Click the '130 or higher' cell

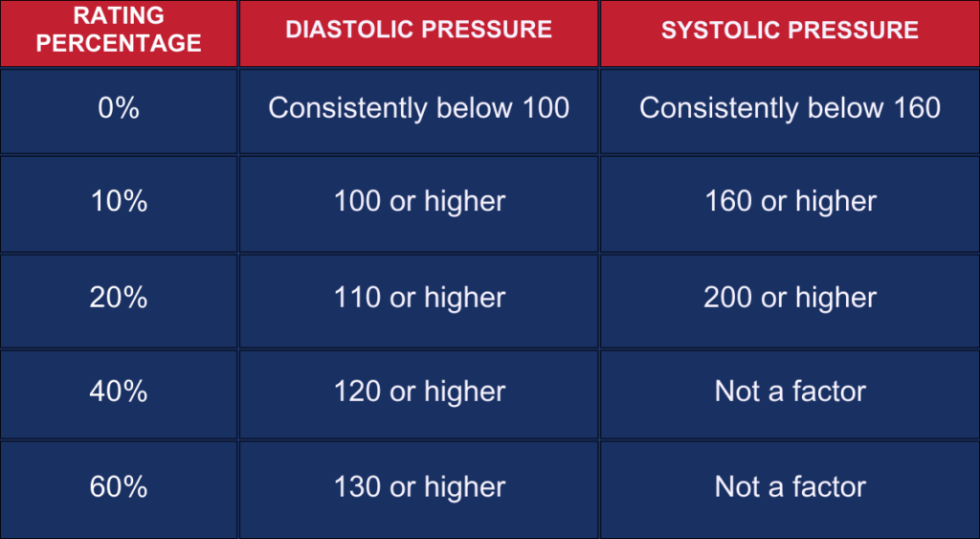[419, 487]
